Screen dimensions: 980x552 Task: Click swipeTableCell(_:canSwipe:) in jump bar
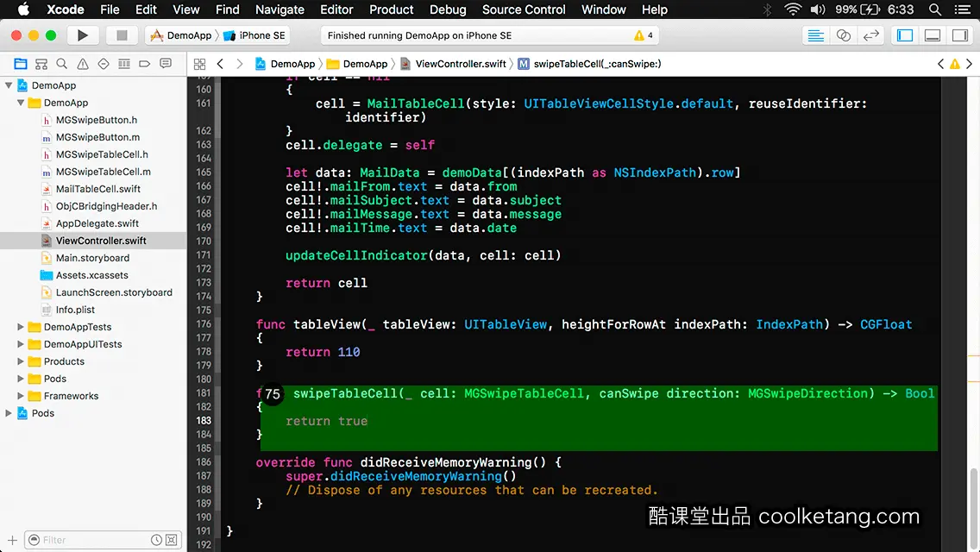tap(597, 64)
